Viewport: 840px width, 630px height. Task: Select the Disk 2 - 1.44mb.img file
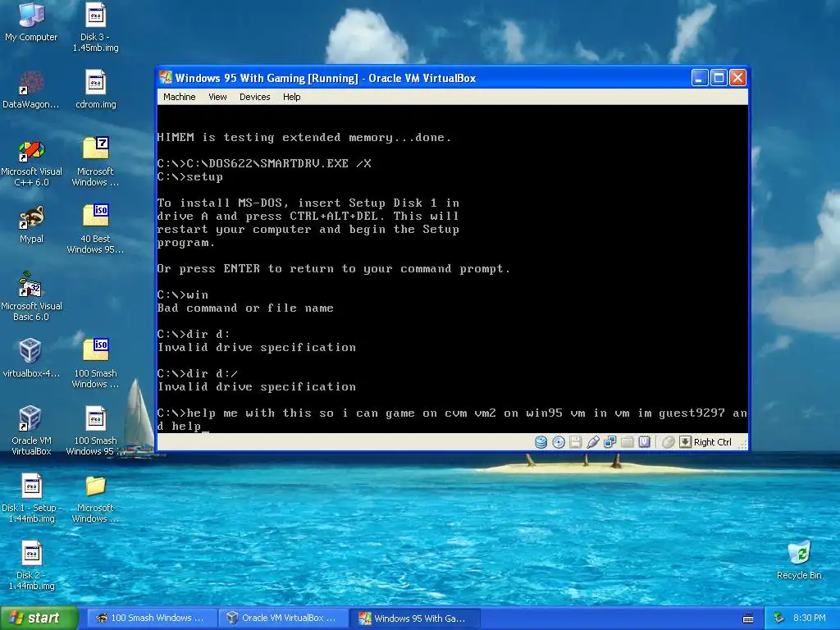tap(31, 566)
